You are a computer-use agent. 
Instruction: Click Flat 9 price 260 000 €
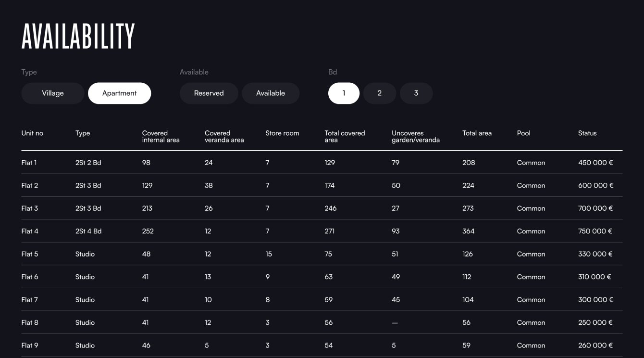(x=595, y=345)
